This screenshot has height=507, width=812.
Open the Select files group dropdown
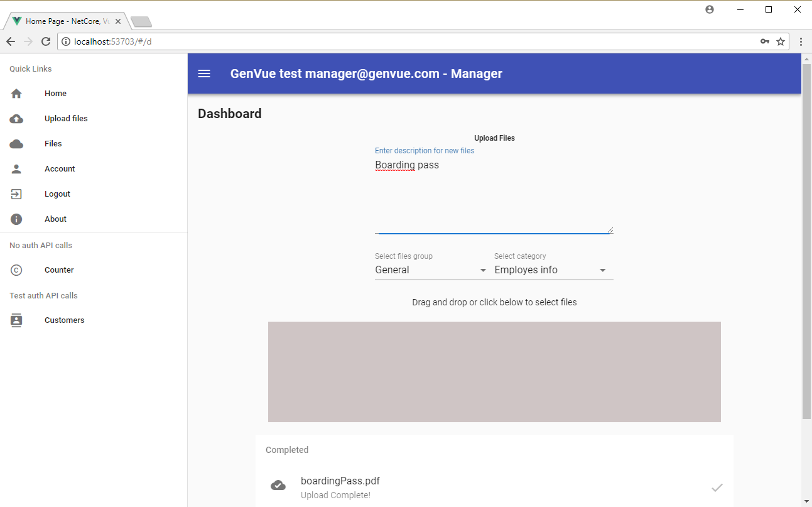point(431,270)
